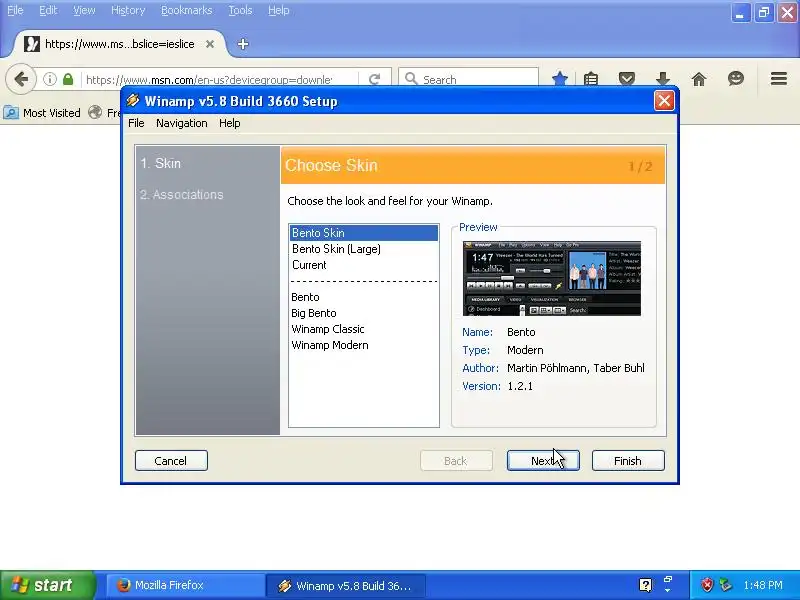This screenshot has height=600, width=800.
Task: Open the Windows Start menu
Action: [47, 585]
